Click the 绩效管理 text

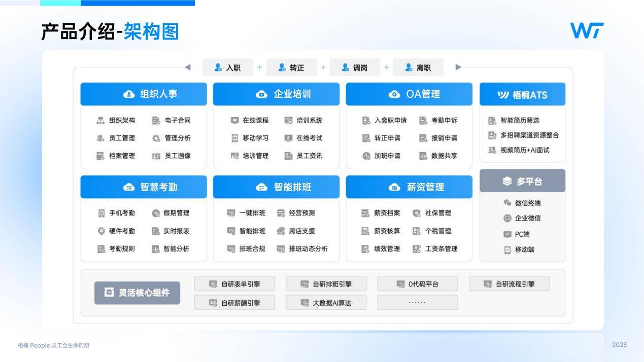pos(387,249)
